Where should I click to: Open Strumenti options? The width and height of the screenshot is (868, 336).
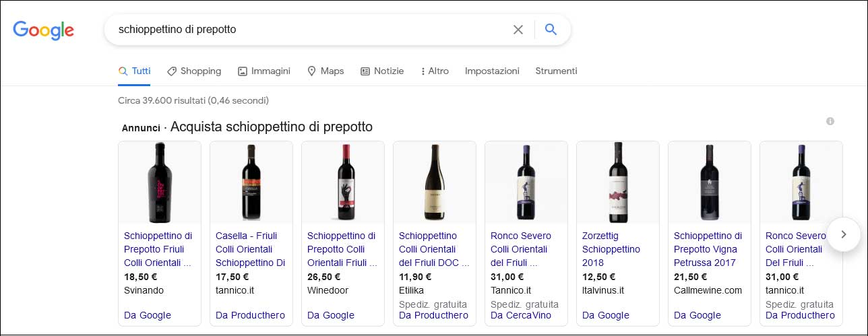pos(556,71)
